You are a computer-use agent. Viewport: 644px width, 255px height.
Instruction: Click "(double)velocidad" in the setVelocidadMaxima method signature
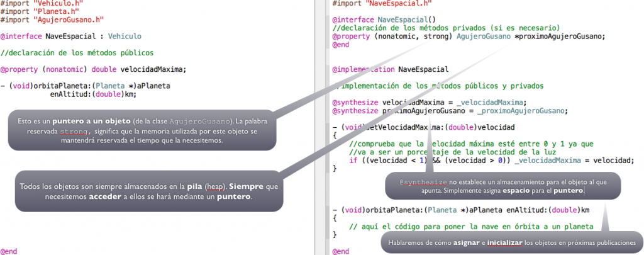481,127
